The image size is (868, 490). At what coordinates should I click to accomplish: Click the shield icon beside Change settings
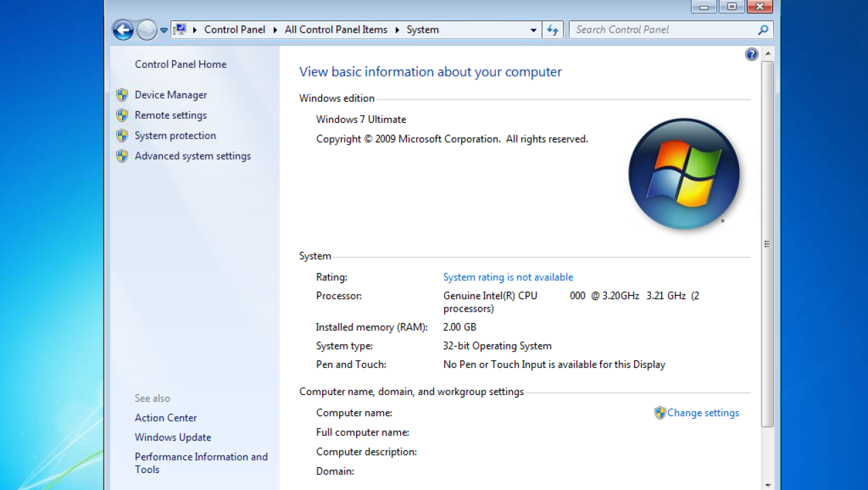[x=660, y=413]
